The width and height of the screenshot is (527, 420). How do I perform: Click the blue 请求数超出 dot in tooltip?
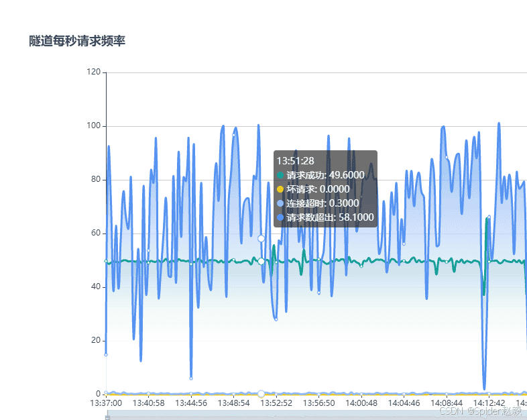tap(280, 217)
